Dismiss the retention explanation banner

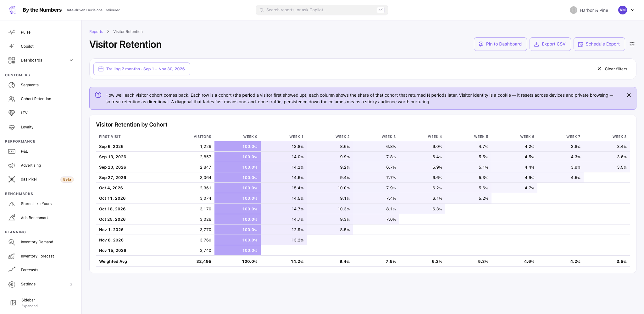coord(629,95)
